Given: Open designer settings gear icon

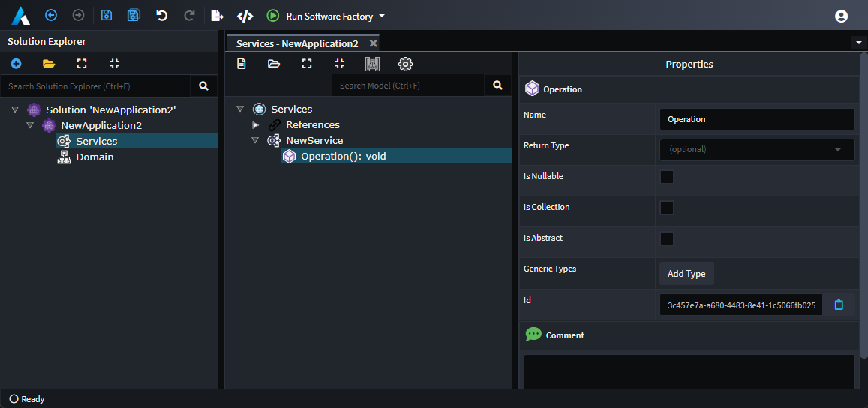Looking at the screenshot, I should [405, 64].
